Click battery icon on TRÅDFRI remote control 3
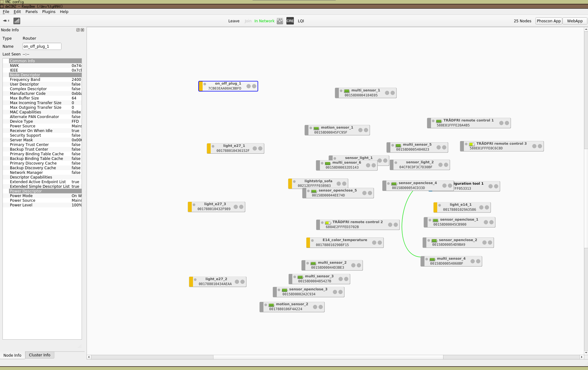 [472, 144]
